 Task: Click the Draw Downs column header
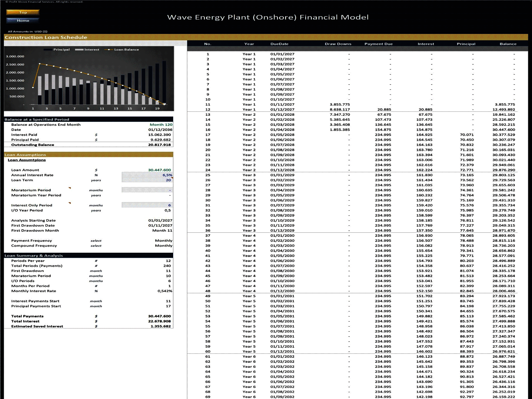338,44
